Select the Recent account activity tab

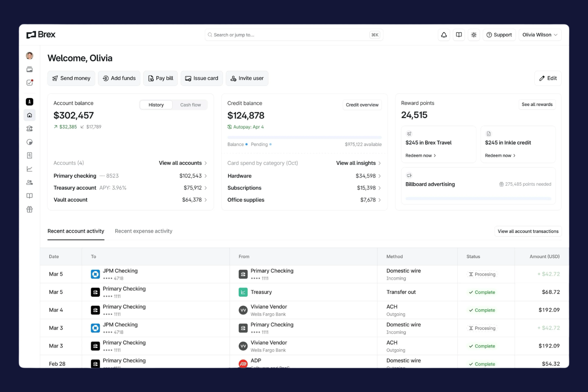tap(75, 231)
